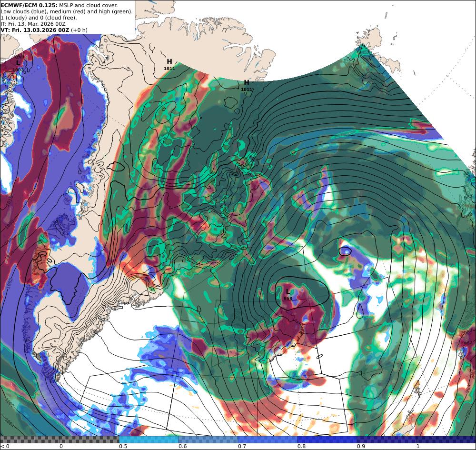
Task: Click the '0.6' colorbar tick label
Action: pos(183,446)
